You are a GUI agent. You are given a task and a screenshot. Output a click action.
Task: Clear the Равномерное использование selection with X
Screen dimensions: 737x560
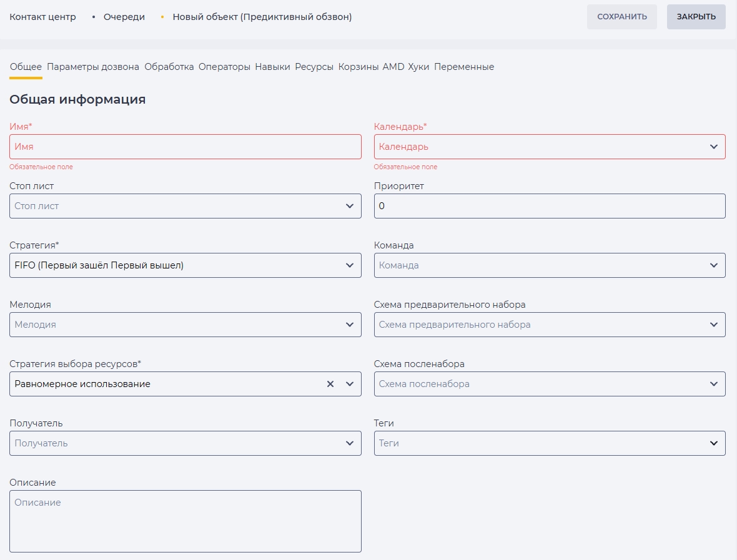(330, 384)
